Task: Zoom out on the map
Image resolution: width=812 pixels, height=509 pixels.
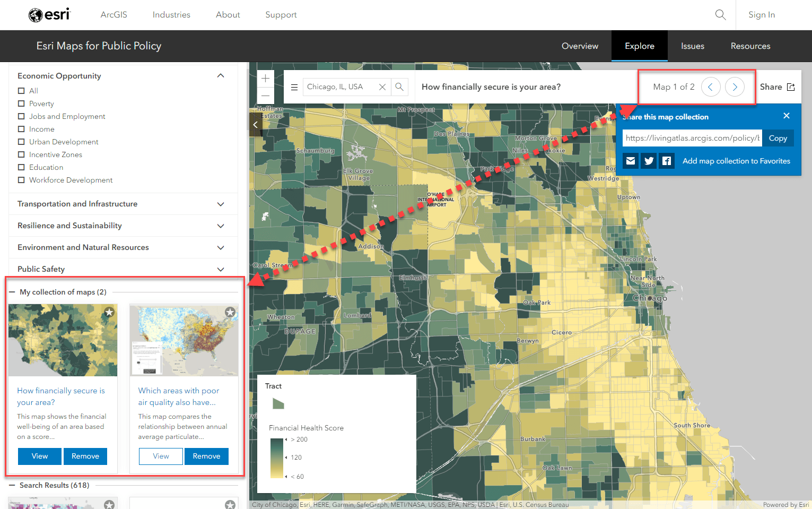Action: point(266,96)
